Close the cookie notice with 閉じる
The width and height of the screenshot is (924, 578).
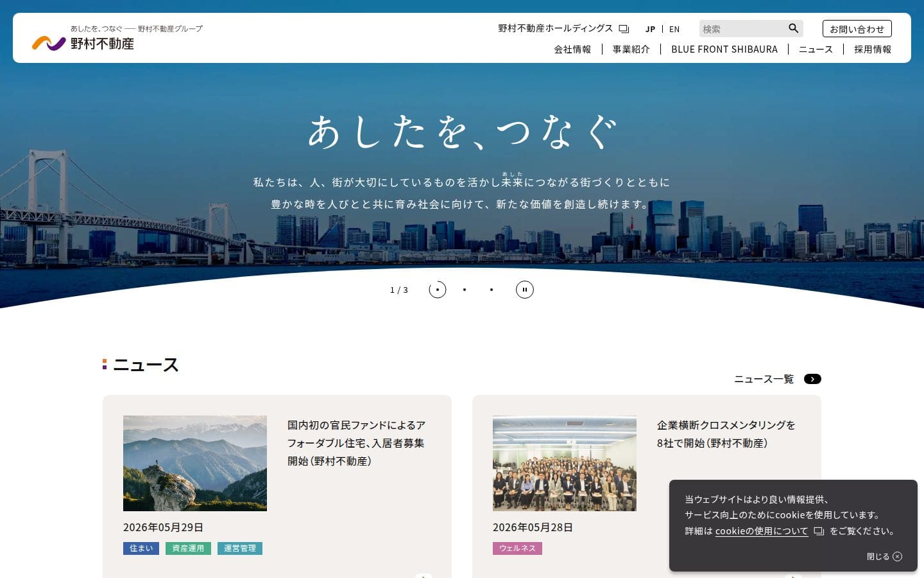click(x=884, y=556)
